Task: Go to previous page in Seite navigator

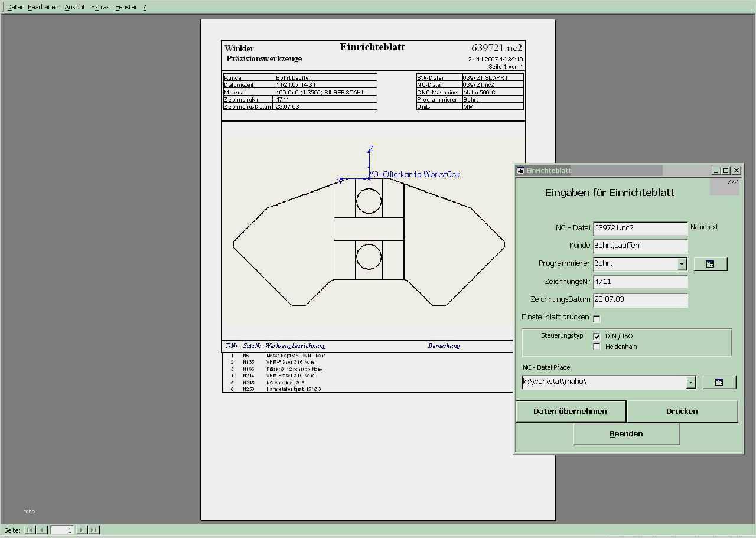Action: [42, 530]
